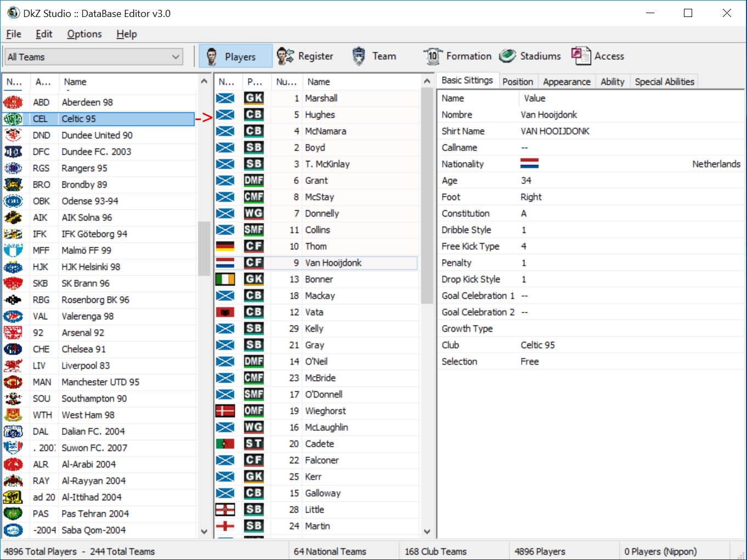747x560 pixels.
Task: Click the DMF position badge for Grant
Action: point(254,180)
